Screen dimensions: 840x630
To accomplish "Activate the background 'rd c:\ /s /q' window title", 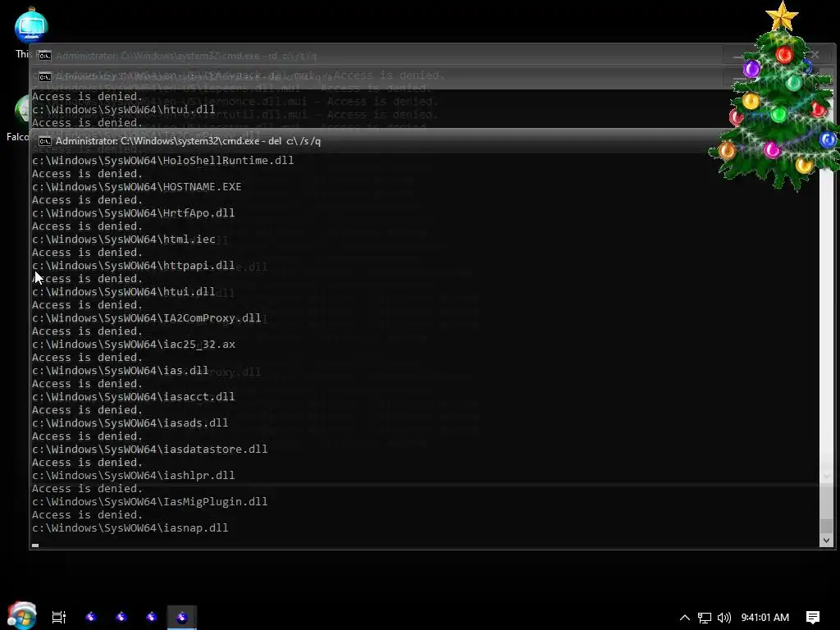I will (186, 56).
